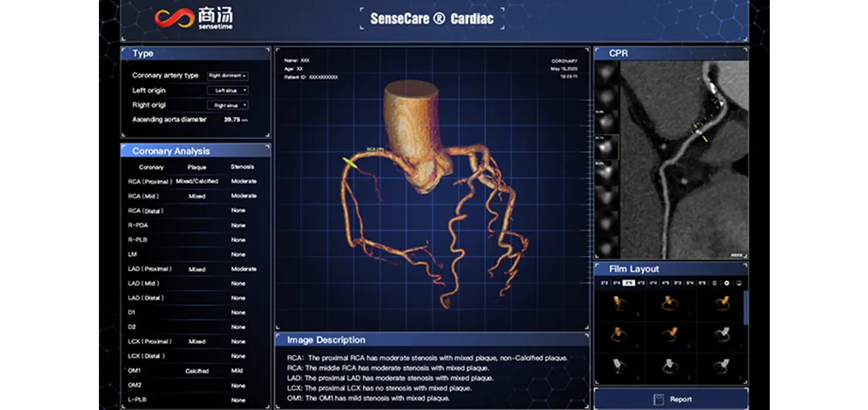The image size is (868, 410).
Task: Select the LAD (Proximal) row
Action: 195,270
